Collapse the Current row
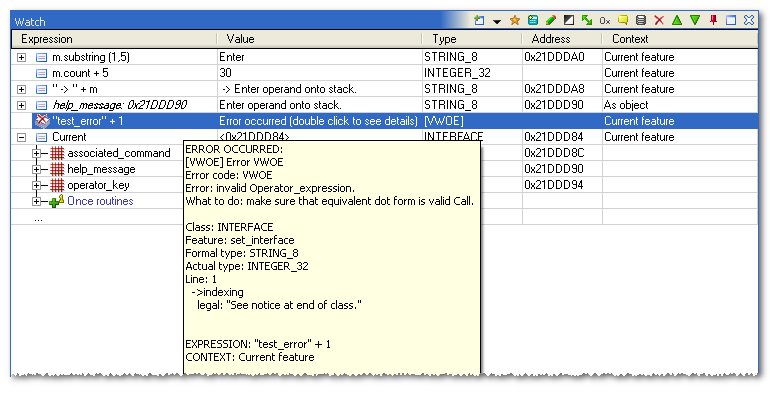This screenshot has height=393, width=770. click(x=21, y=138)
